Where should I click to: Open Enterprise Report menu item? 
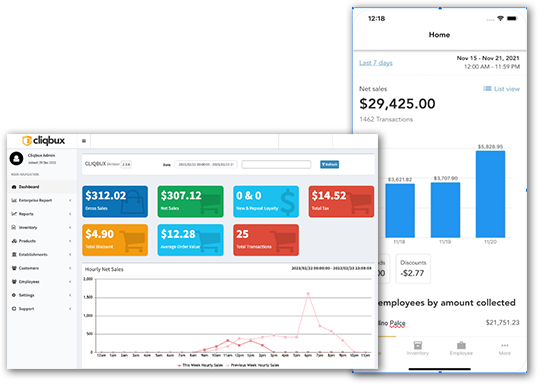point(41,200)
